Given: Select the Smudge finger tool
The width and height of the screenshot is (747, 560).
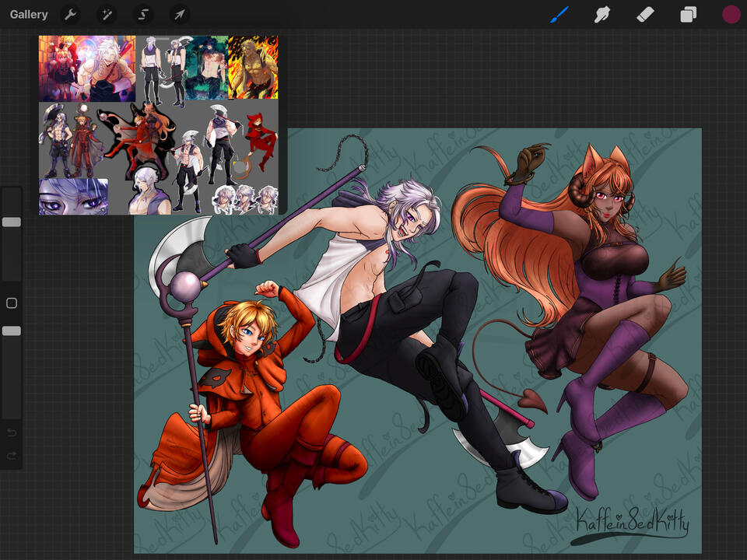Looking at the screenshot, I should click(601, 15).
